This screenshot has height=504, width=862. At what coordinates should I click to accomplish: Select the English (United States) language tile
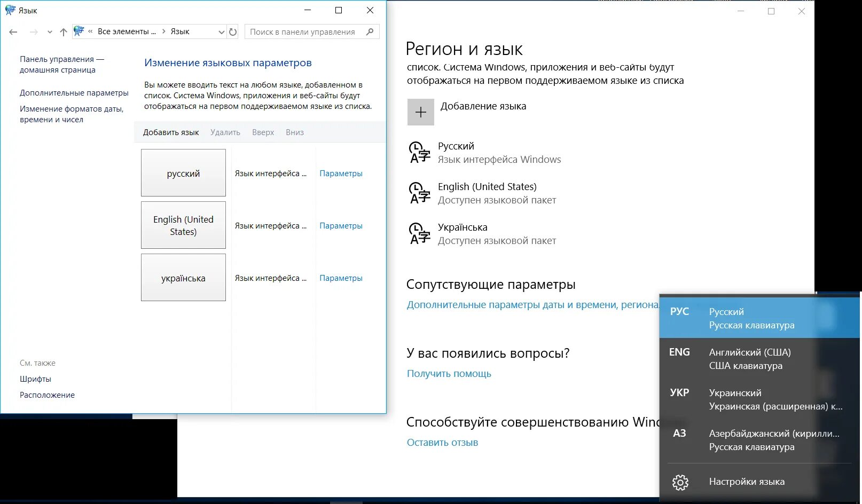point(183,225)
